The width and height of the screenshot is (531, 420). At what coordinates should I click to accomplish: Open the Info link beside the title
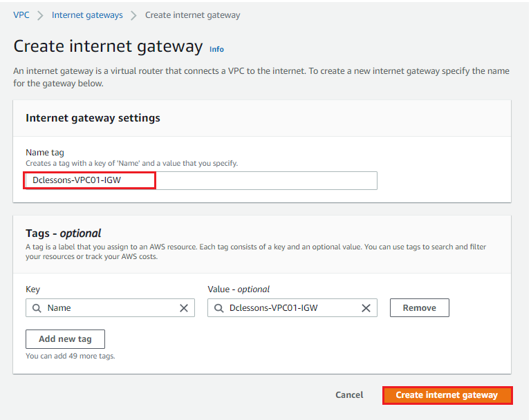point(216,50)
